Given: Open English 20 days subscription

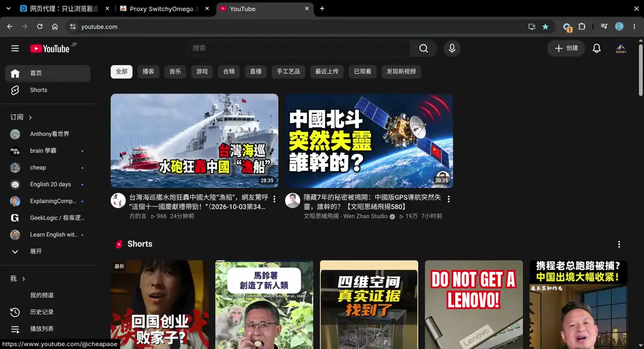Looking at the screenshot, I should (48, 184).
